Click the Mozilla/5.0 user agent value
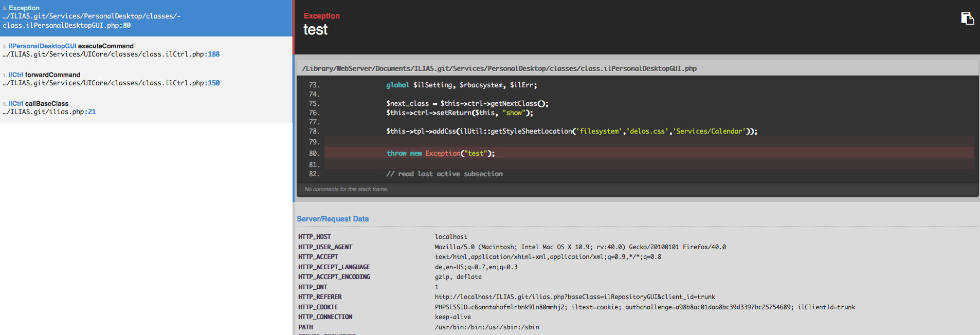This screenshot has width=980, height=335. (580, 247)
